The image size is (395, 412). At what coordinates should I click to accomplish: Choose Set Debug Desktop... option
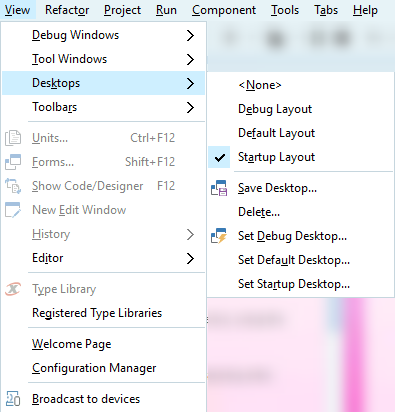click(x=300, y=236)
